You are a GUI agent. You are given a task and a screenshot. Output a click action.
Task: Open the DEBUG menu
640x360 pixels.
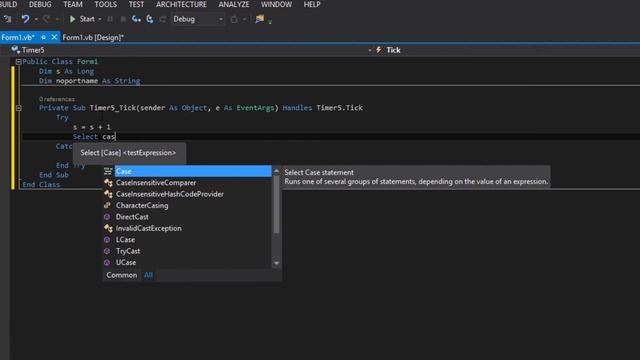click(x=40, y=4)
